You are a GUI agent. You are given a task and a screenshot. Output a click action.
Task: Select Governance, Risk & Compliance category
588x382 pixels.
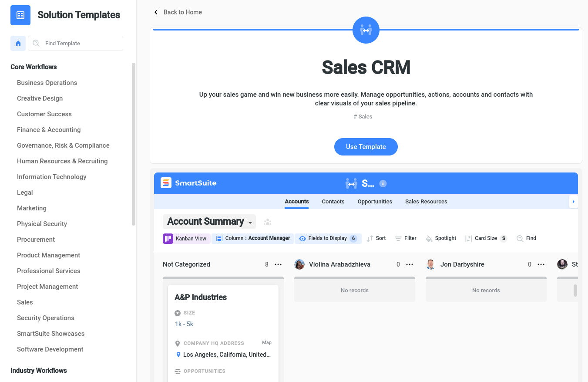(63, 145)
